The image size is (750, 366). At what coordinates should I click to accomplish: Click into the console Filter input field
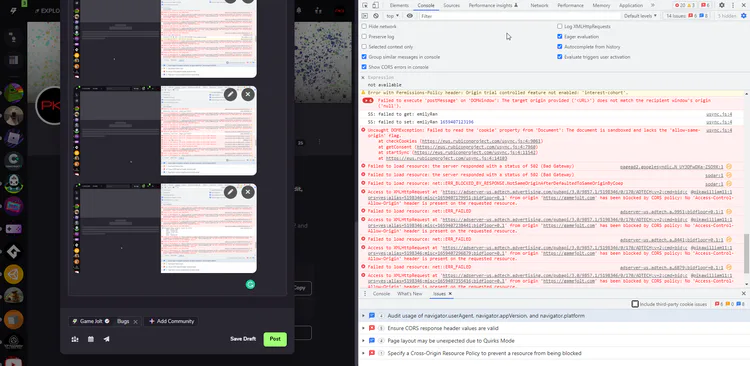(x=519, y=16)
